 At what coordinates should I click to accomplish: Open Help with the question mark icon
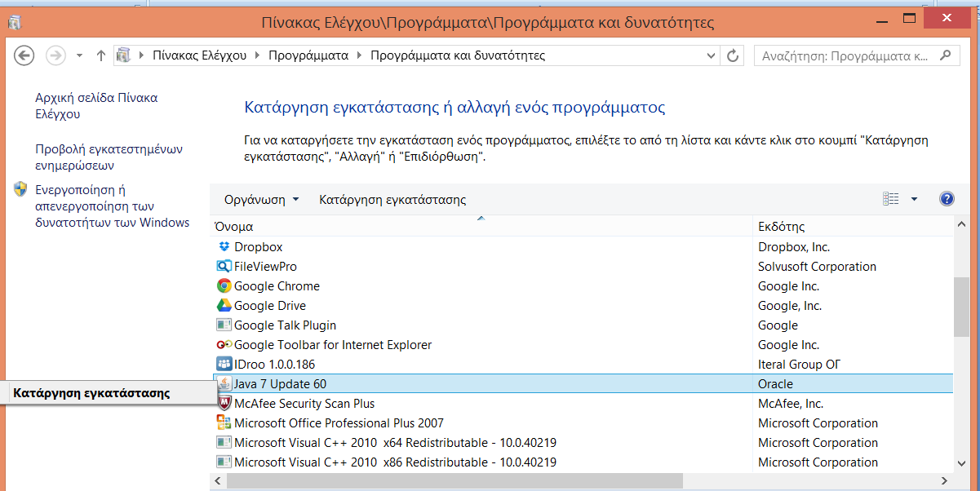[x=947, y=199]
